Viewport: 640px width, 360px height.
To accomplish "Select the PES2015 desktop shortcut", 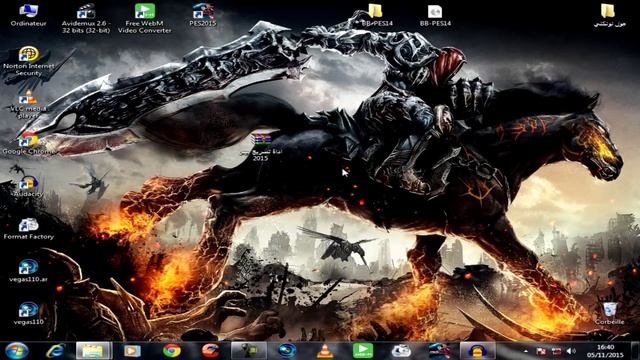I will [x=203, y=15].
